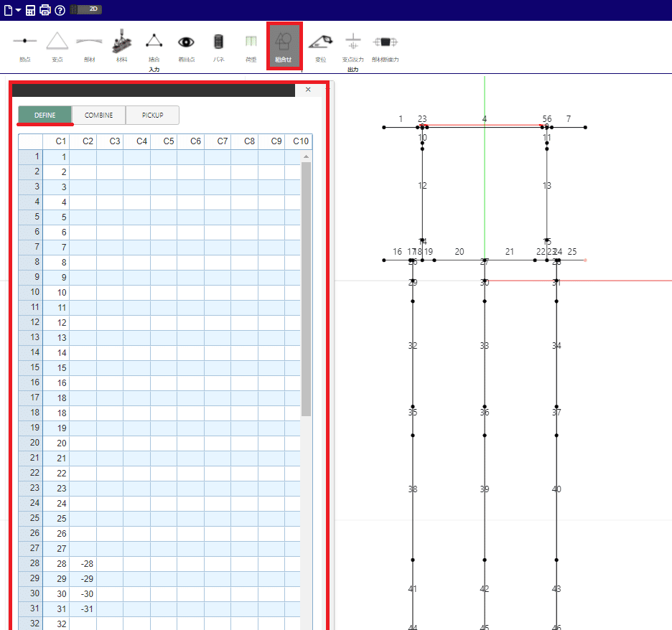672x630 pixels.
Task: Select the C2 cell showing -31
Action: [83, 609]
